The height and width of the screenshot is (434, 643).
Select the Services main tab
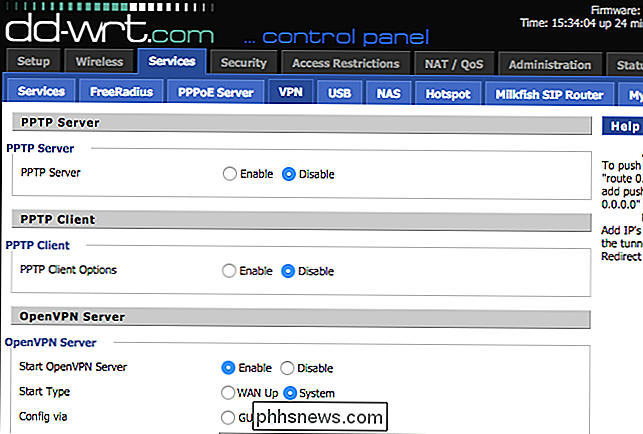(172, 61)
